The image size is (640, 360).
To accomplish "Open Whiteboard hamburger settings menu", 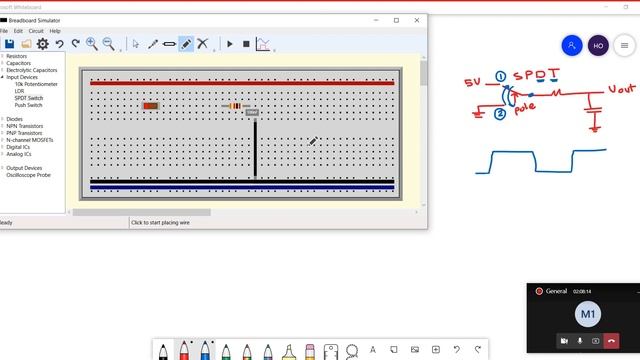I will [x=624, y=45].
